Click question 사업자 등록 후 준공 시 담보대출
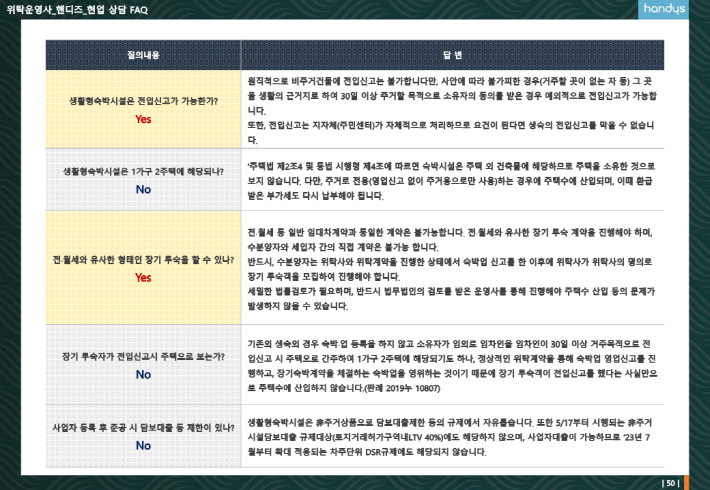The image size is (710, 490). tap(143, 427)
